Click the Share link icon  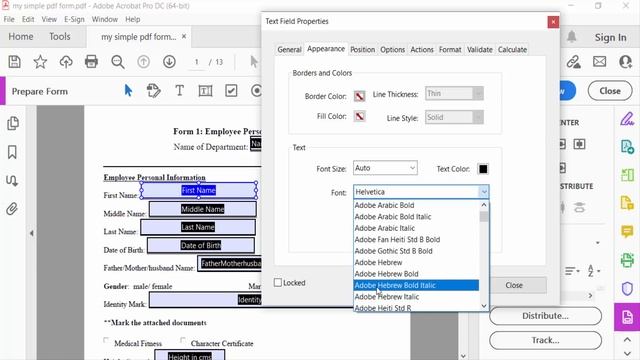coord(573,62)
